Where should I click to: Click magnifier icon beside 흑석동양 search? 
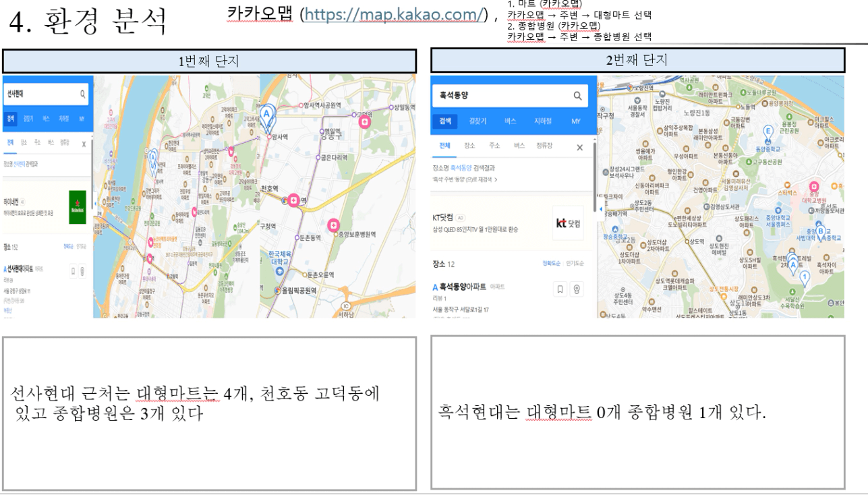tap(577, 96)
